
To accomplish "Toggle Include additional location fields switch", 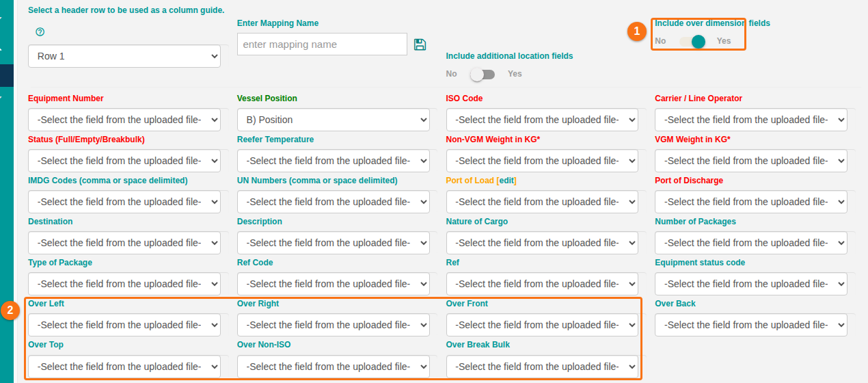I will pos(483,74).
